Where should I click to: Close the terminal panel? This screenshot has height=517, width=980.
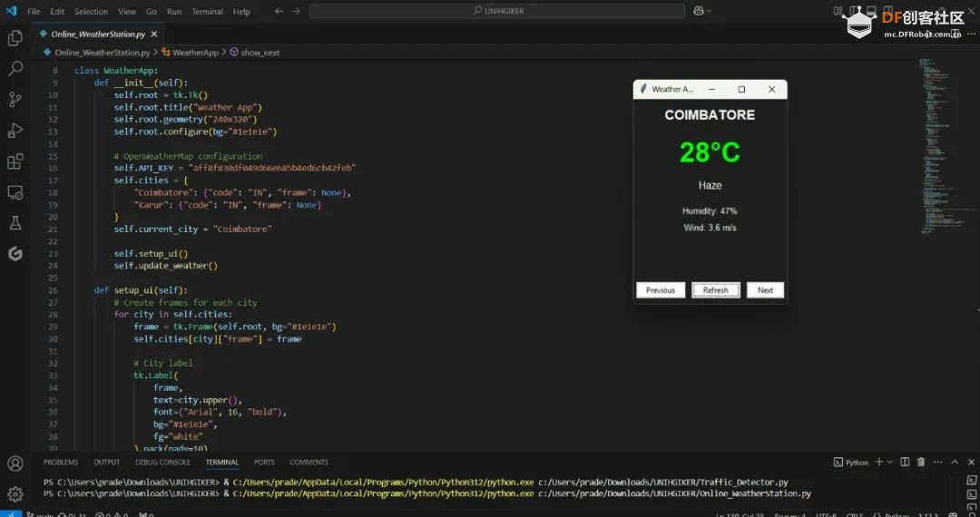click(x=971, y=462)
